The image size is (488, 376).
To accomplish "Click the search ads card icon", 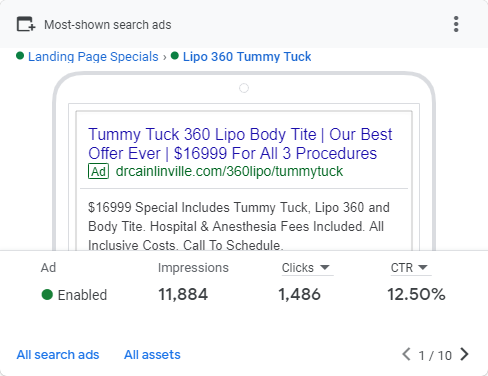I will (x=26, y=24).
